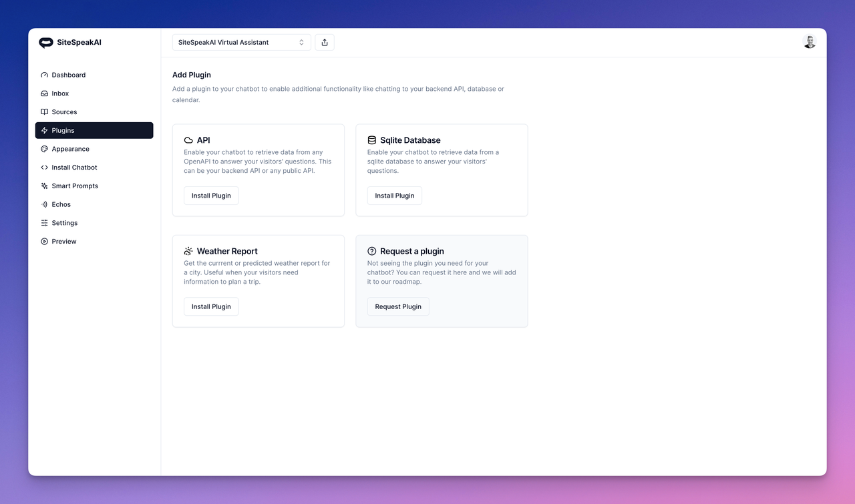
Task: Navigate to Sources page
Action: 94,112
